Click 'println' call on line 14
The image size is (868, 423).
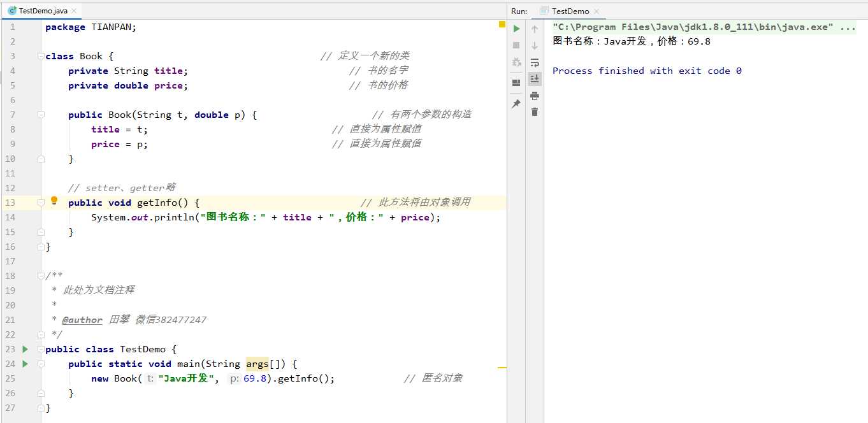coord(175,217)
